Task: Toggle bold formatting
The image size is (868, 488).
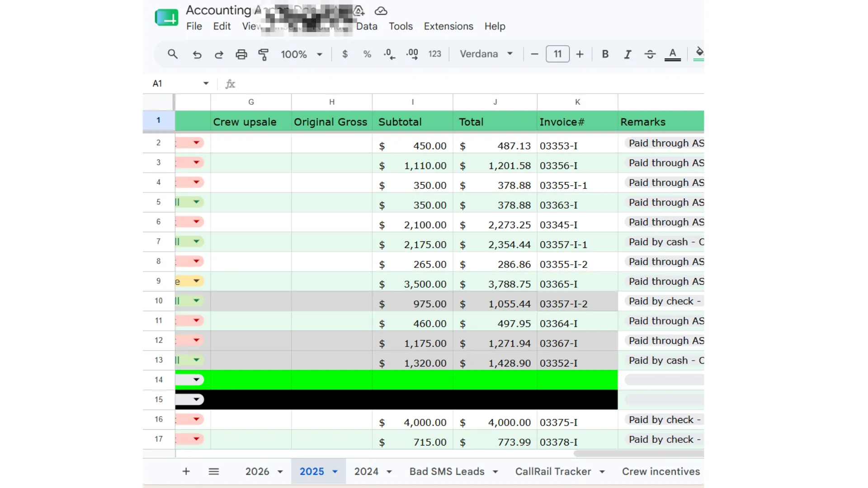Action: [605, 54]
